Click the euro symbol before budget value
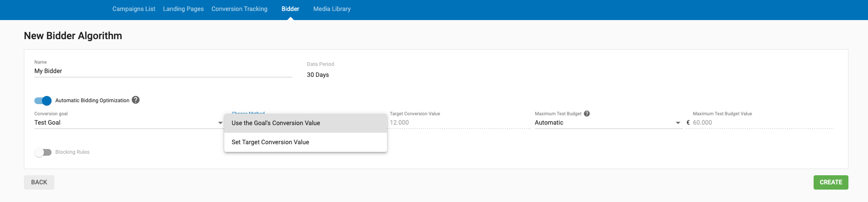868x202 pixels. 688,123
